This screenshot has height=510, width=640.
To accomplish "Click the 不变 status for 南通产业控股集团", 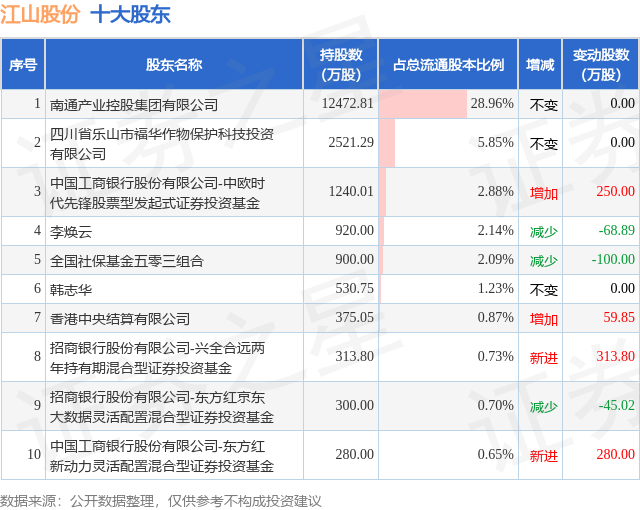I will coord(544,105).
